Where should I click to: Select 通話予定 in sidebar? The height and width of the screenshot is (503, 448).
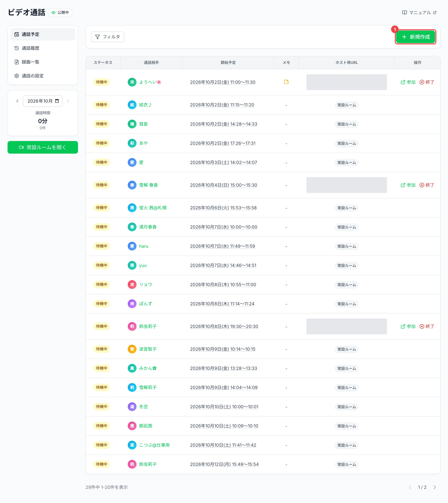coord(43,34)
